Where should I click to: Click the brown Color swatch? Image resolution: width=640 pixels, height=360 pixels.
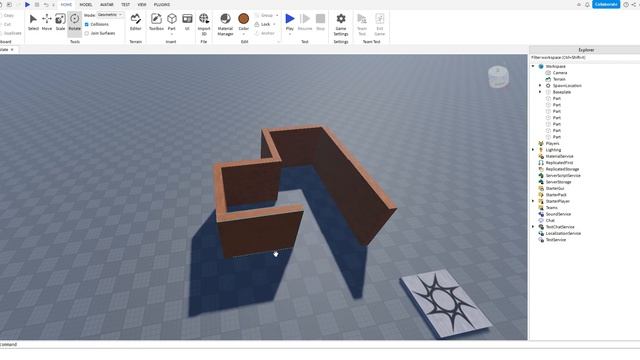pyautogui.click(x=244, y=19)
